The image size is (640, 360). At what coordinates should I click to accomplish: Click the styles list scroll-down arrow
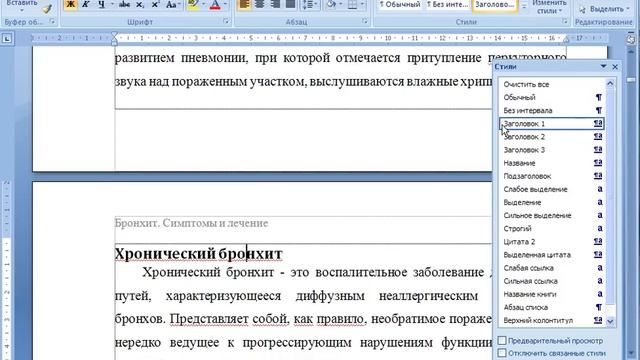(x=610, y=322)
